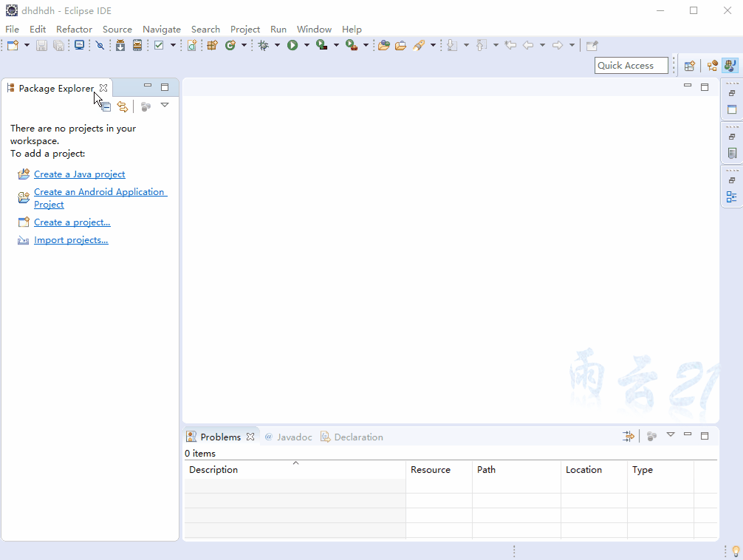
Task: Click the checkmark lint toolbar icon
Action: point(160,46)
